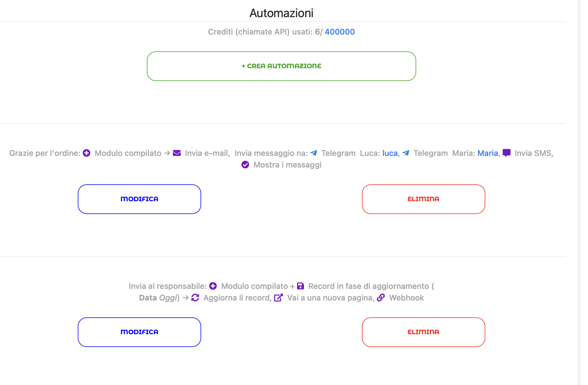
Task: Click 'Modulo compilato' in Invia al responsabile row
Action: 255,286
